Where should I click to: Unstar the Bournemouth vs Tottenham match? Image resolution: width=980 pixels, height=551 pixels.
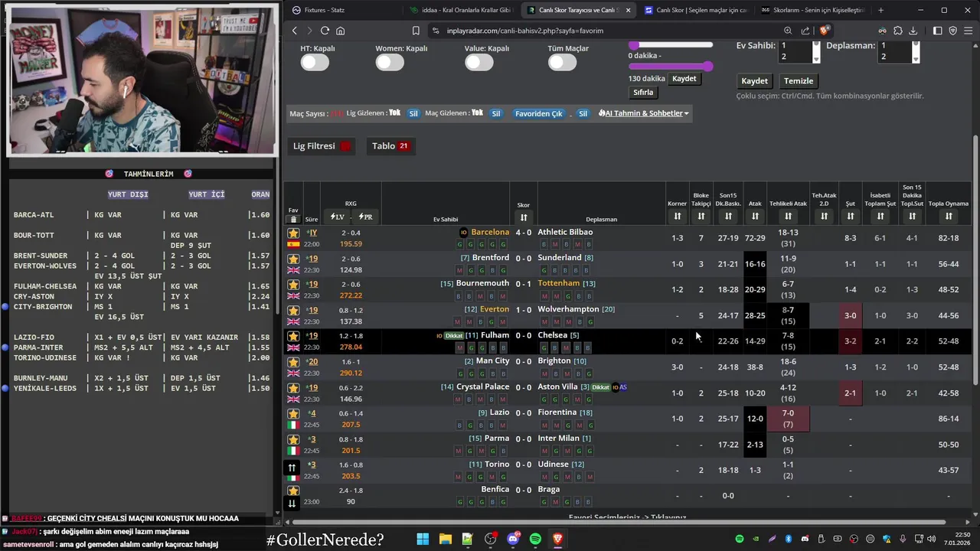293,285
